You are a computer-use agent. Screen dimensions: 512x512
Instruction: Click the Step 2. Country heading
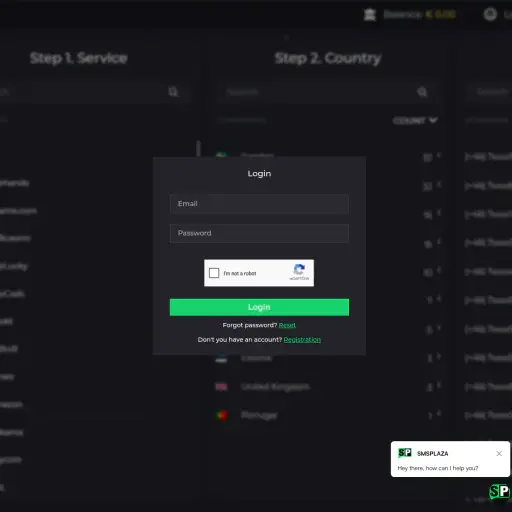328,58
